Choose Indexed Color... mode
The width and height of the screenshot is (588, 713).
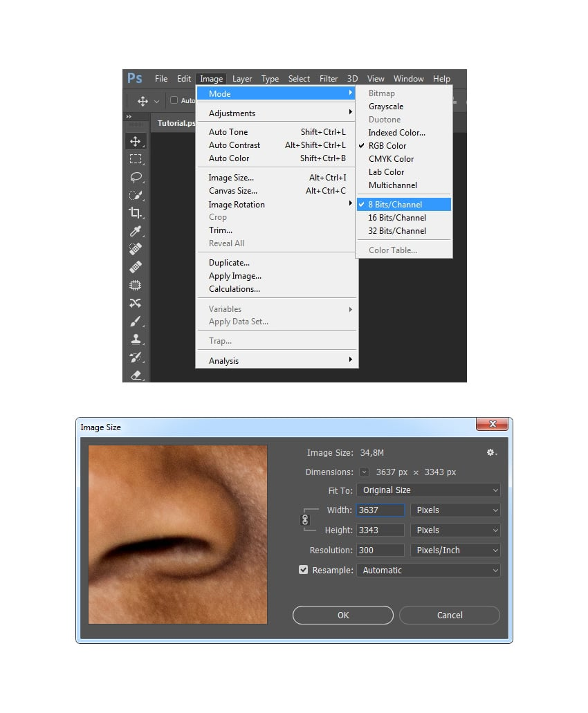404,132
